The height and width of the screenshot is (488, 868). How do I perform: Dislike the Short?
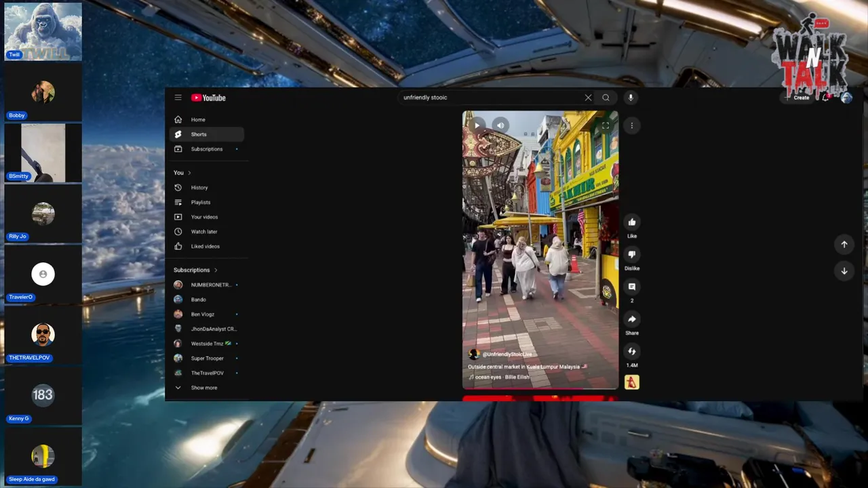[632, 254]
